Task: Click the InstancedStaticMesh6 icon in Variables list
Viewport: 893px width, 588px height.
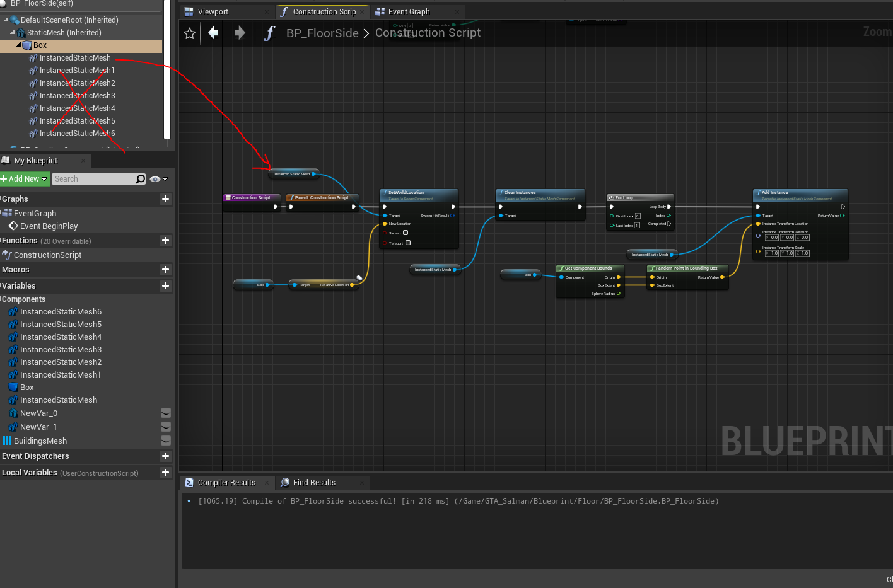Action: [x=13, y=311]
